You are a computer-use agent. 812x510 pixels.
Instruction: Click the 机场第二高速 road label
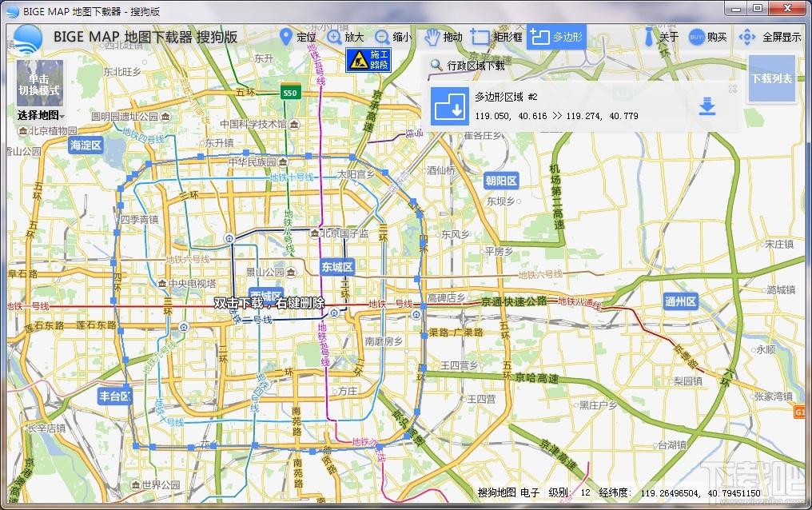[557, 197]
